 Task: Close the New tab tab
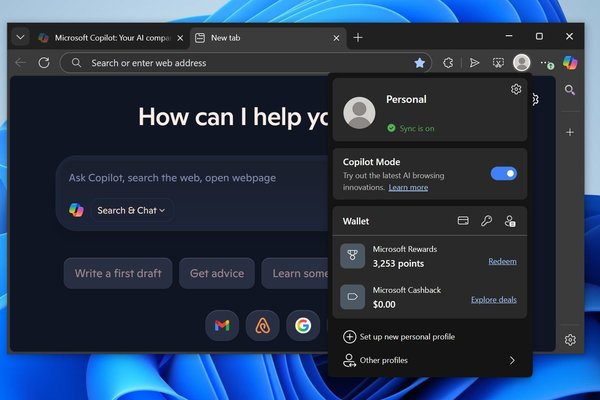click(336, 38)
